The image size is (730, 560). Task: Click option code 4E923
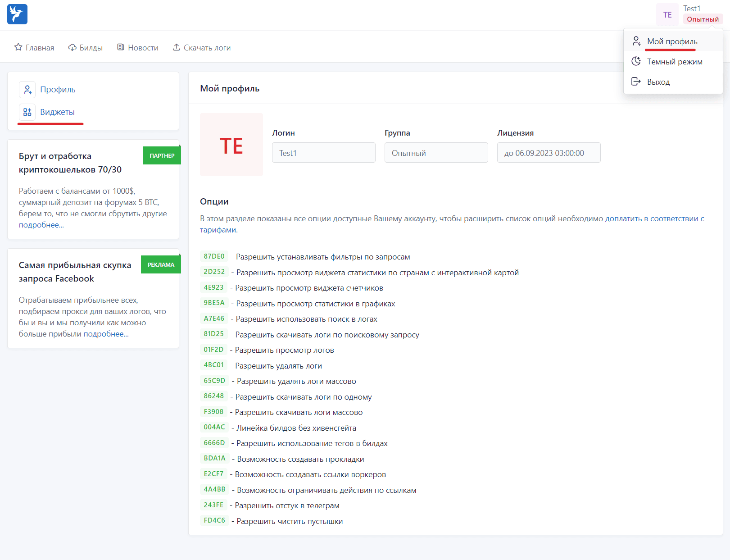tap(213, 287)
